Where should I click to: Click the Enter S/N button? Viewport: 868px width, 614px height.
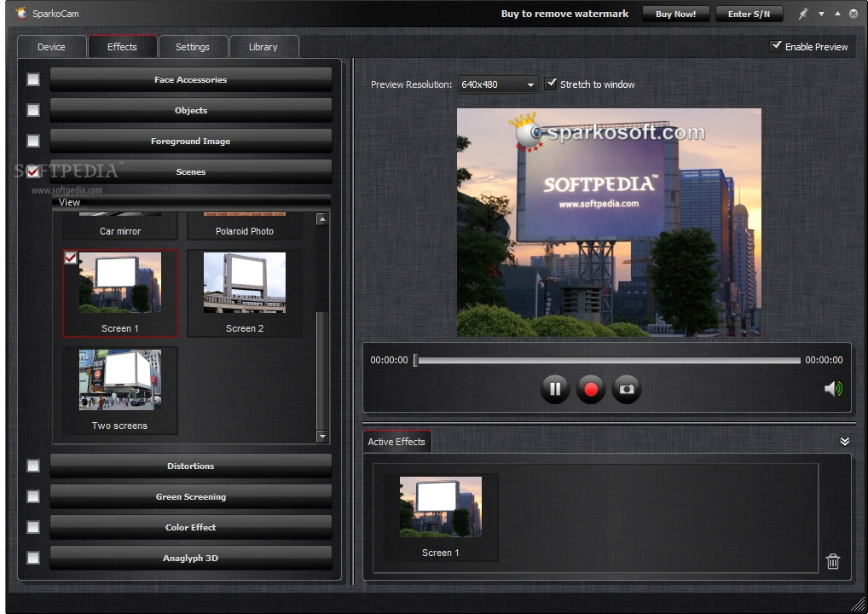(x=749, y=14)
